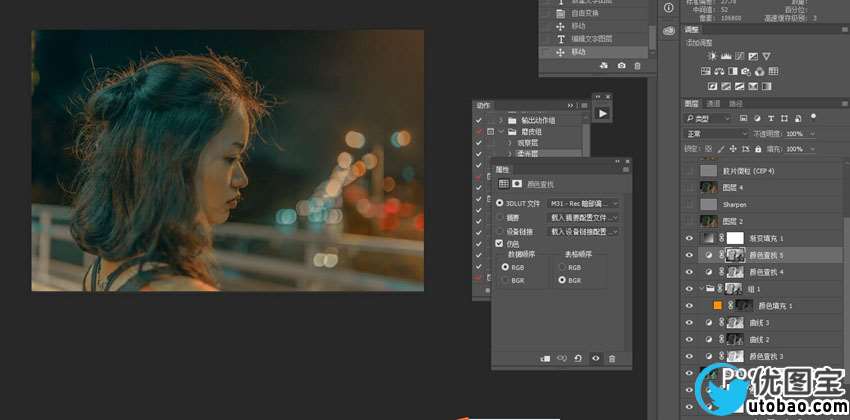Open the layer filter type dropdown

709,118
